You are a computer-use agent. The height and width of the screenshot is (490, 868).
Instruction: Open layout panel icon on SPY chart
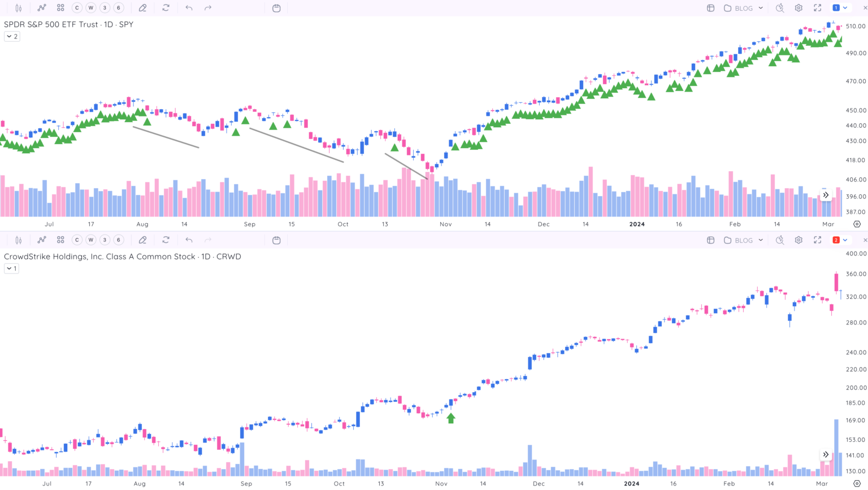711,8
